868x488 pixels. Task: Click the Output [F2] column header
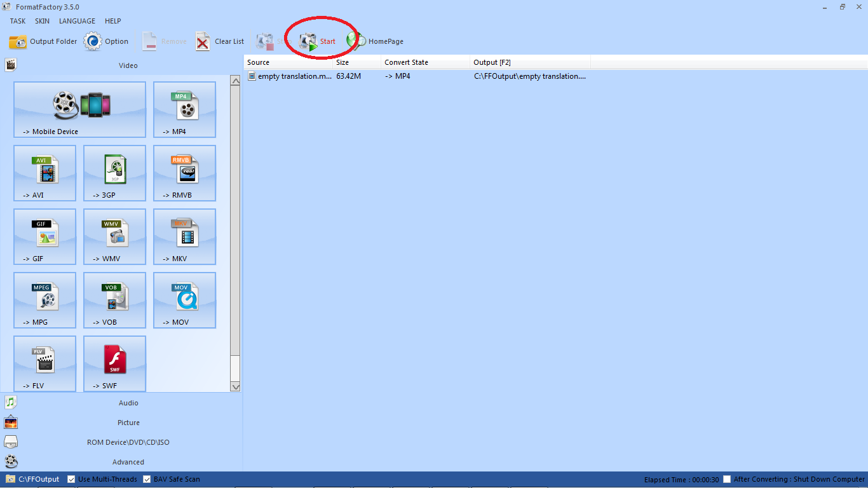pyautogui.click(x=531, y=62)
